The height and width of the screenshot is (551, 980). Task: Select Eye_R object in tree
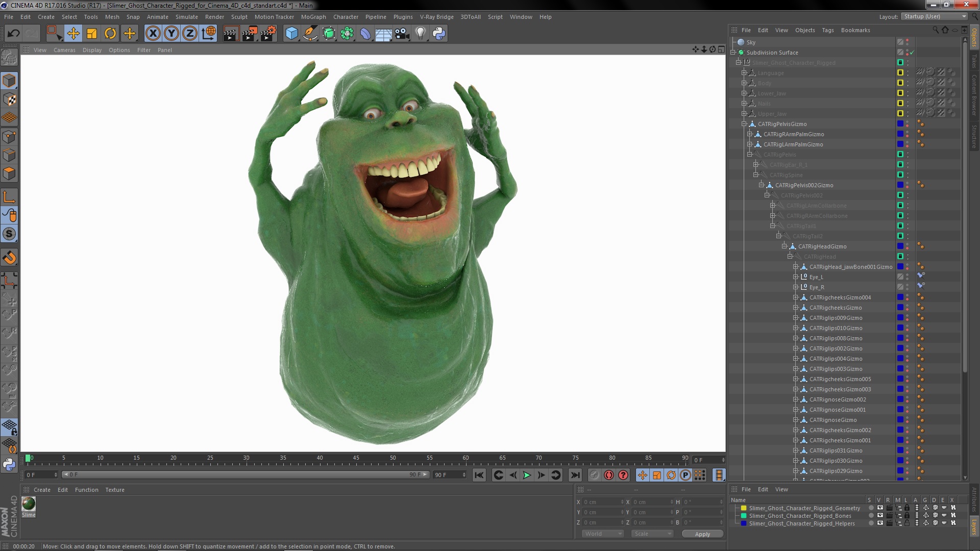817,287
